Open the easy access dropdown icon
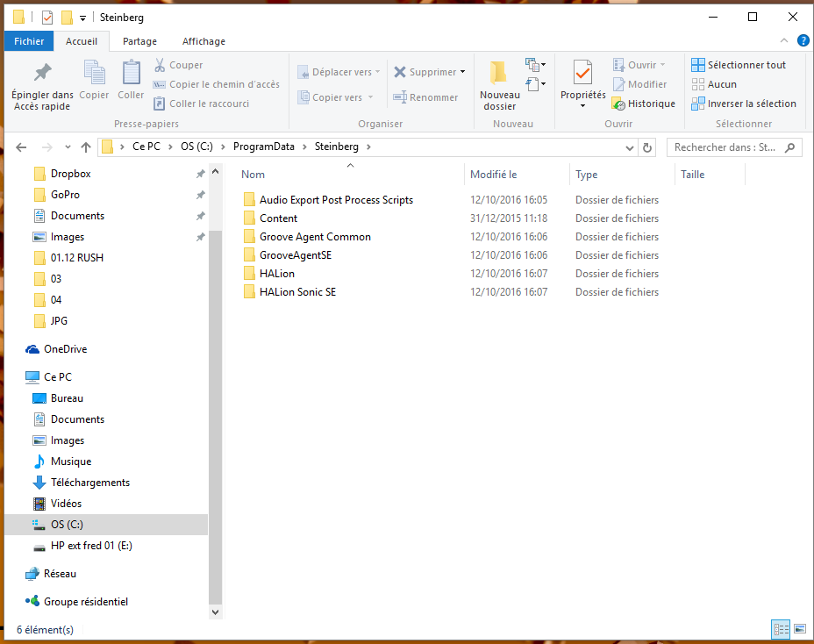Viewport: 814px width, 644px height. coord(535,83)
